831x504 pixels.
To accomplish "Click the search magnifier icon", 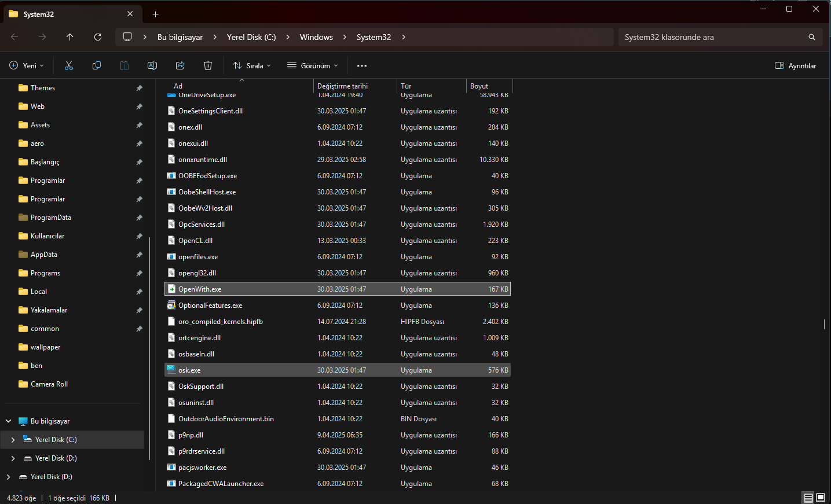I will (812, 37).
